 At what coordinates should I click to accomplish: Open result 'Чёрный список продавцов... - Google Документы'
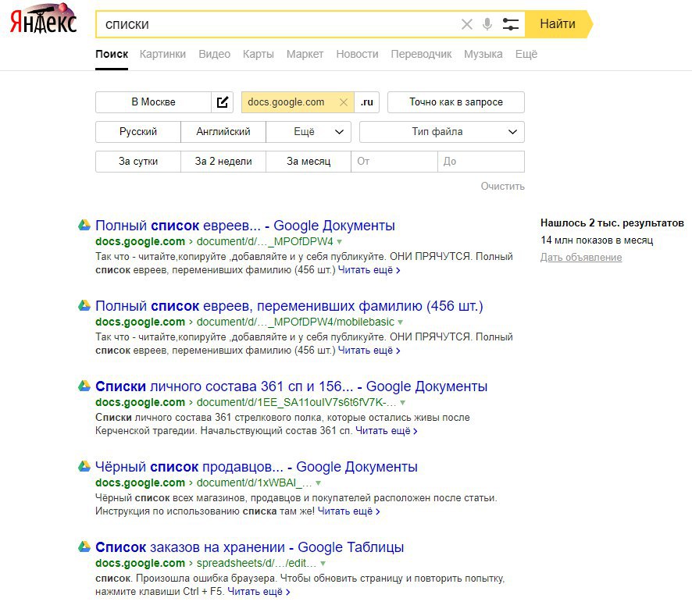coord(256,466)
